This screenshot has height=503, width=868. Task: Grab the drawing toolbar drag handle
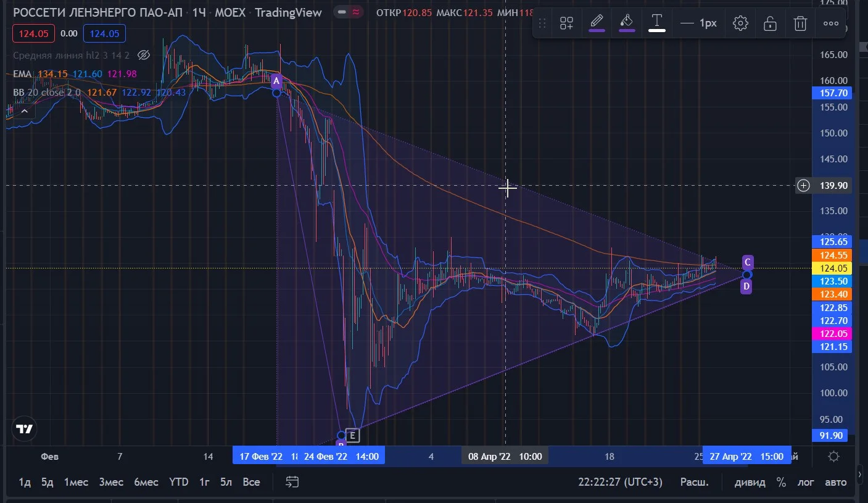(542, 23)
